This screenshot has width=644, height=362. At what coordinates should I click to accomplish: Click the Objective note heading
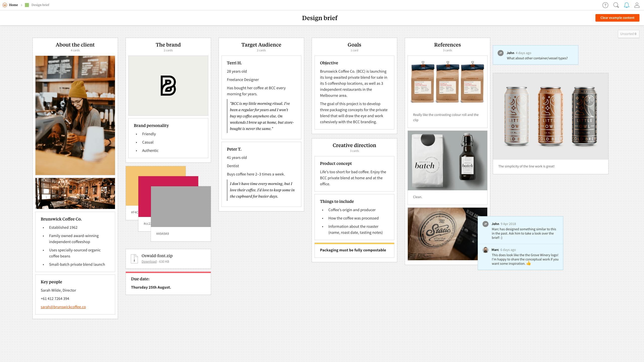(329, 63)
